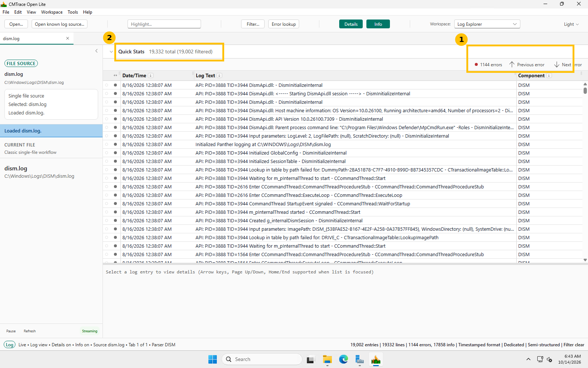Close the dism.log tab

68,38
